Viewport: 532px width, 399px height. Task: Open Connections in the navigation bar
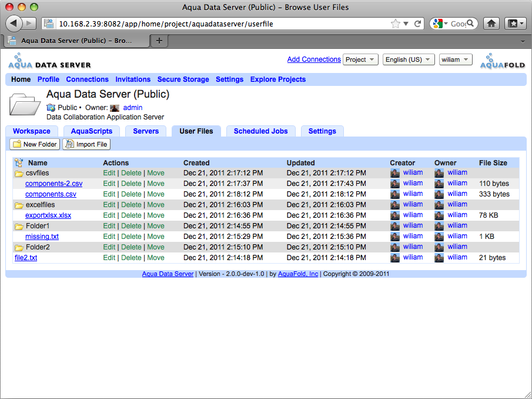coord(87,79)
